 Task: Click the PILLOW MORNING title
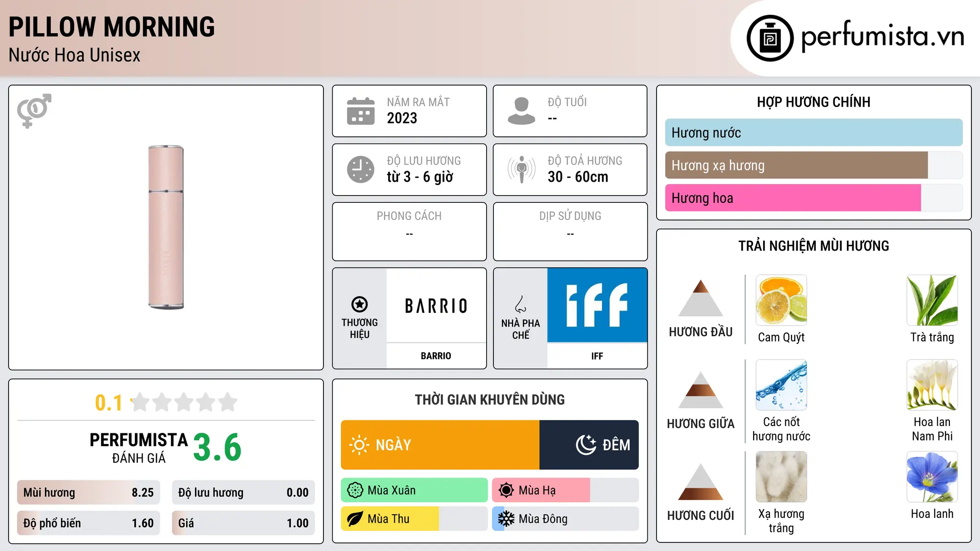pos(111,27)
